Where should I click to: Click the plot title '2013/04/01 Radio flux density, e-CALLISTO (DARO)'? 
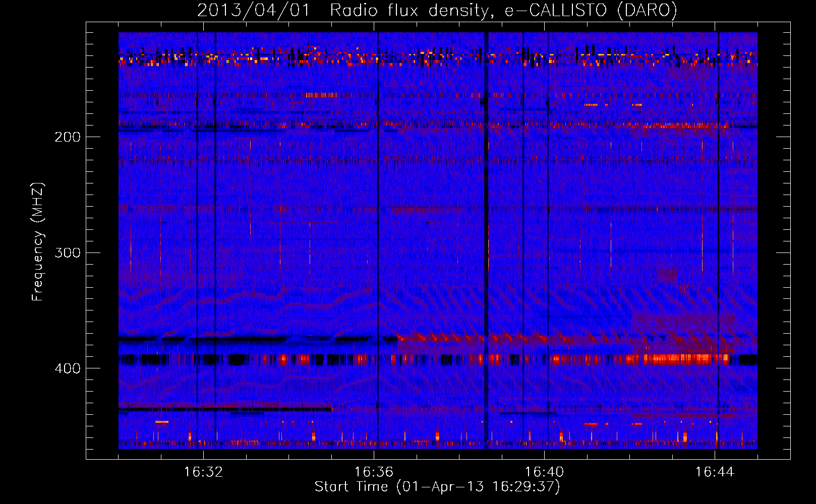point(437,10)
